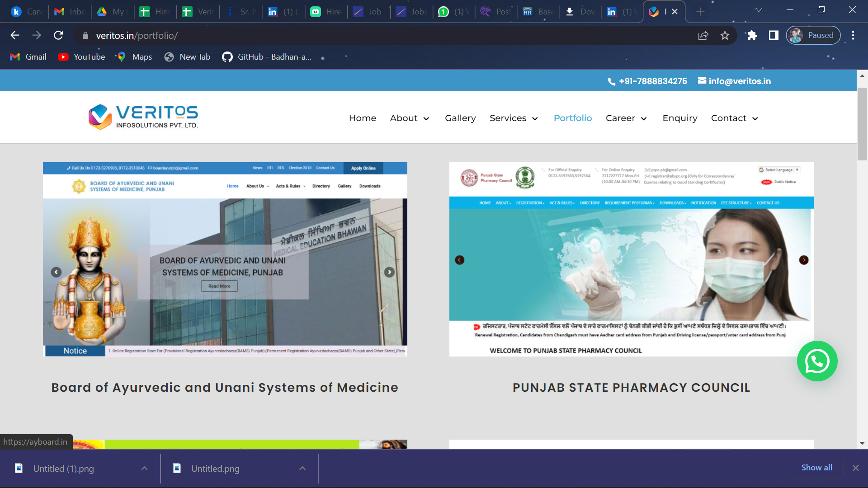
Task: Expand the Services menu dropdown
Action: [514, 118]
